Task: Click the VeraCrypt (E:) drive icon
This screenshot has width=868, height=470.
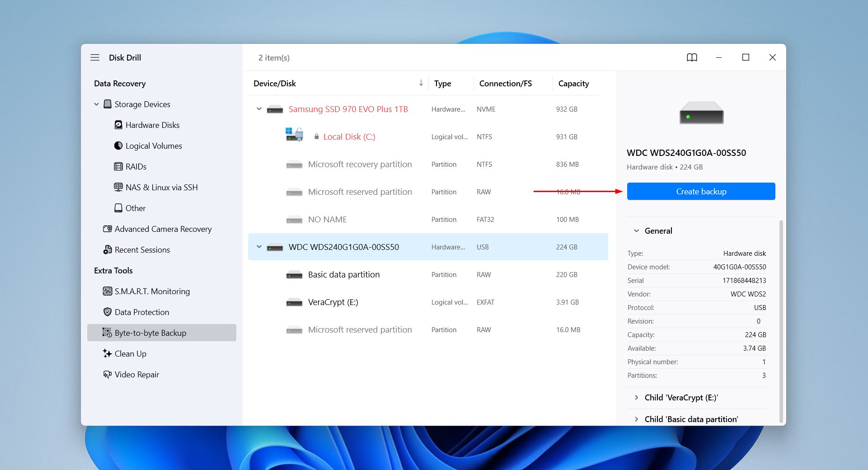Action: click(294, 302)
